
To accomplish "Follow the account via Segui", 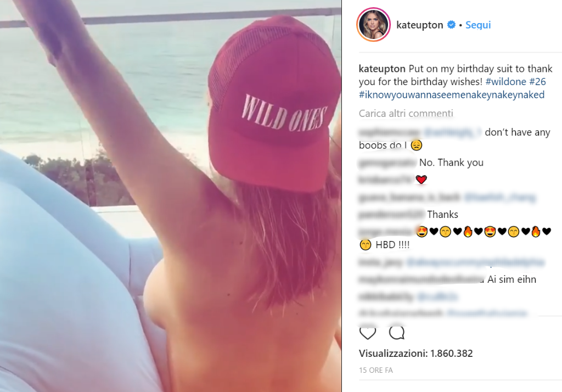I will 478,25.
